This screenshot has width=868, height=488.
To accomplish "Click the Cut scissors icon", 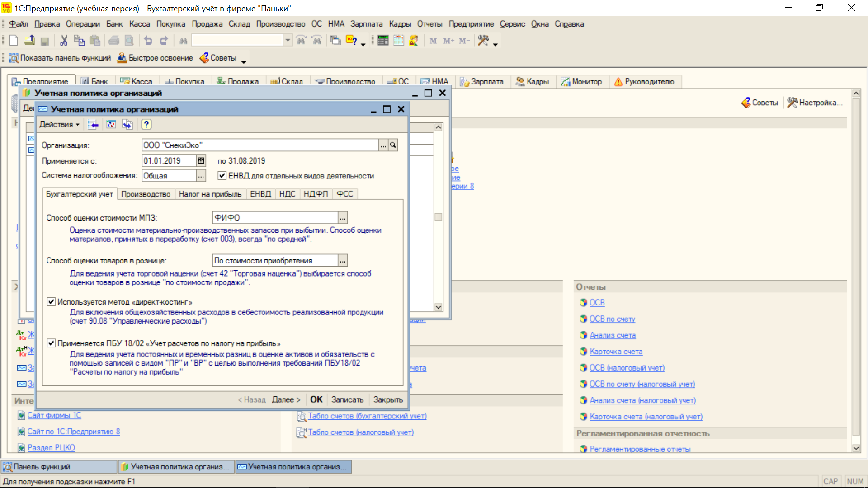I will (x=64, y=41).
